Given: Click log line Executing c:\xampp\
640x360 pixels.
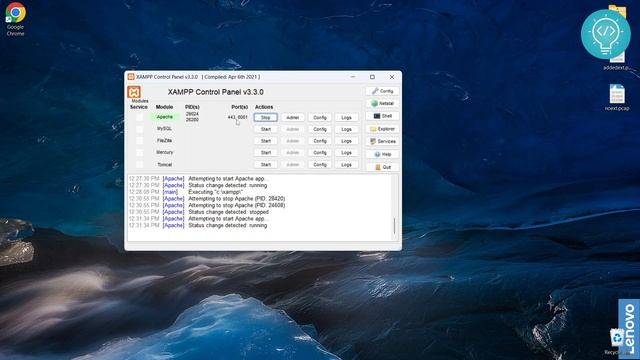Looking at the screenshot, I should point(215,192).
